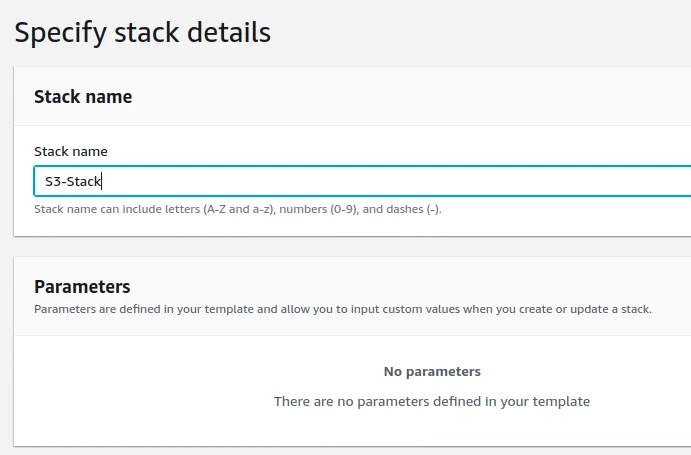Click the stack name hint text below input
This screenshot has height=455, width=691.
[237, 210]
